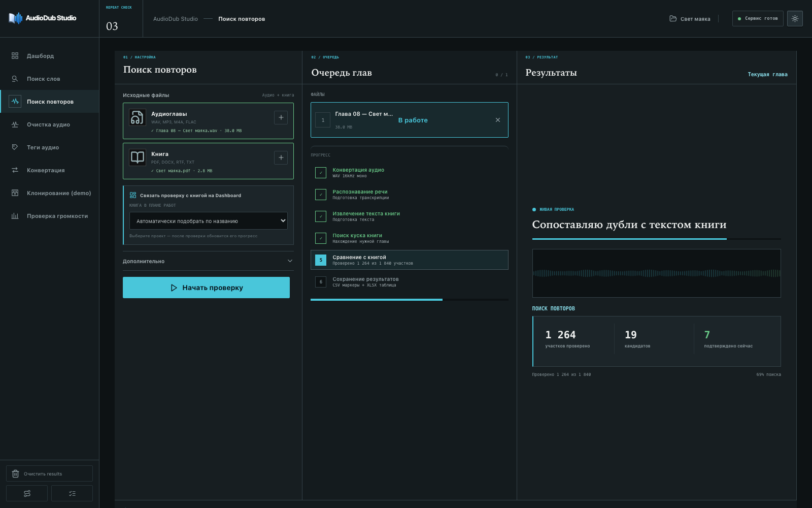Open the Дашборд sidebar item
The image size is (812, 508).
tap(49, 56)
